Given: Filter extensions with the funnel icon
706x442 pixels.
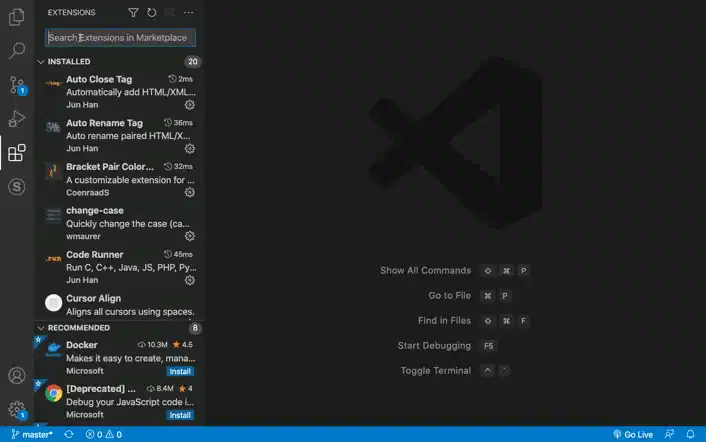Looking at the screenshot, I should [x=133, y=13].
